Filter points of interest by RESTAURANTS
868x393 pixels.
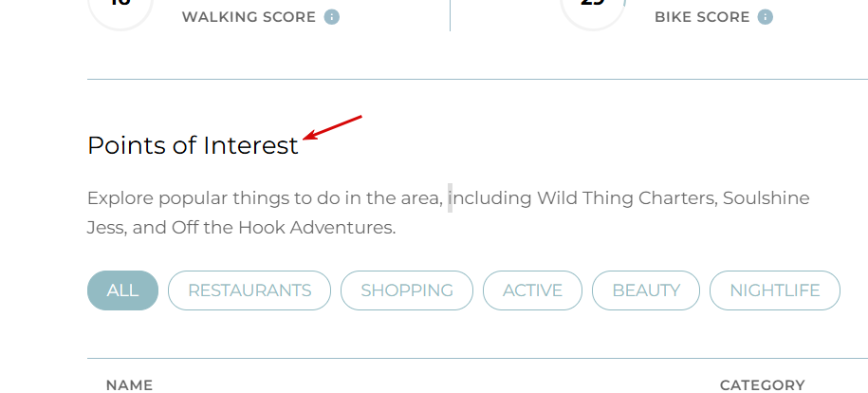tap(249, 290)
